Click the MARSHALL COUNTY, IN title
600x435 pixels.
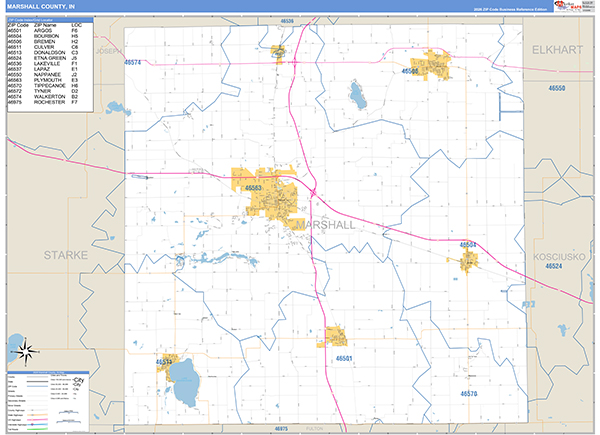36,6
